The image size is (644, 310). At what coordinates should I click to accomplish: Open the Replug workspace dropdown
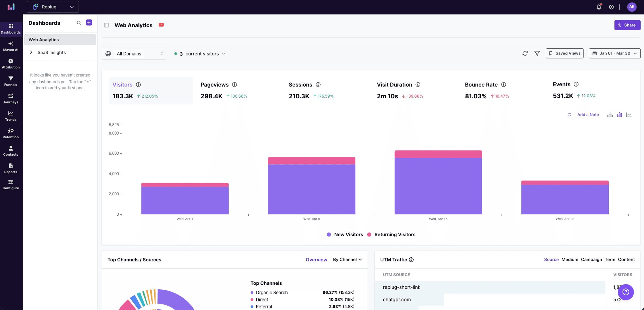point(53,7)
